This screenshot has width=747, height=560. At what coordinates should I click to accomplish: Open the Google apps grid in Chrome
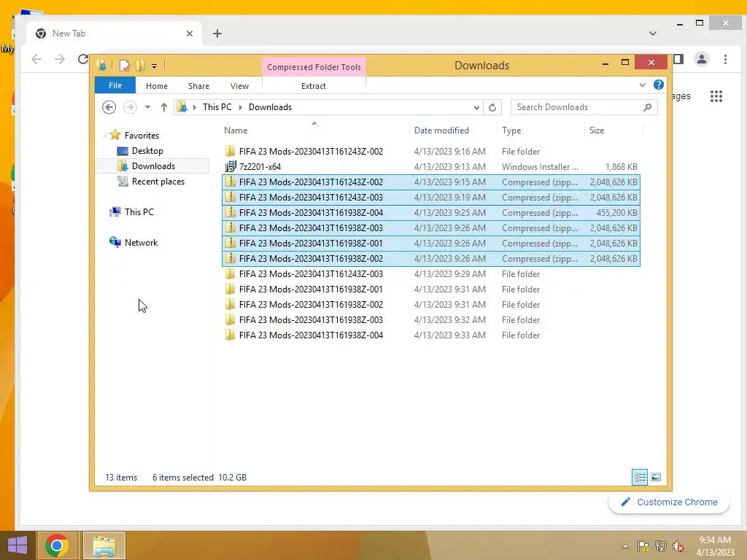(x=716, y=96)
